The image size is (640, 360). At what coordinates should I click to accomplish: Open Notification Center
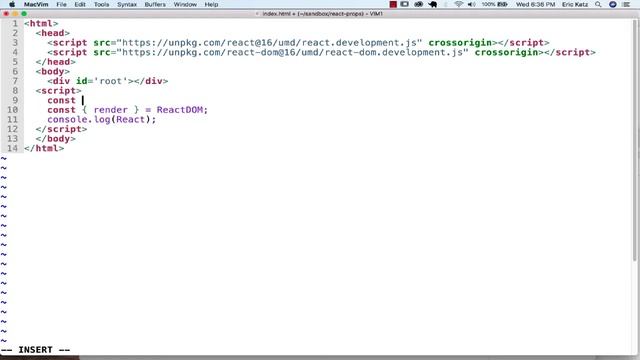click(627, 4)
